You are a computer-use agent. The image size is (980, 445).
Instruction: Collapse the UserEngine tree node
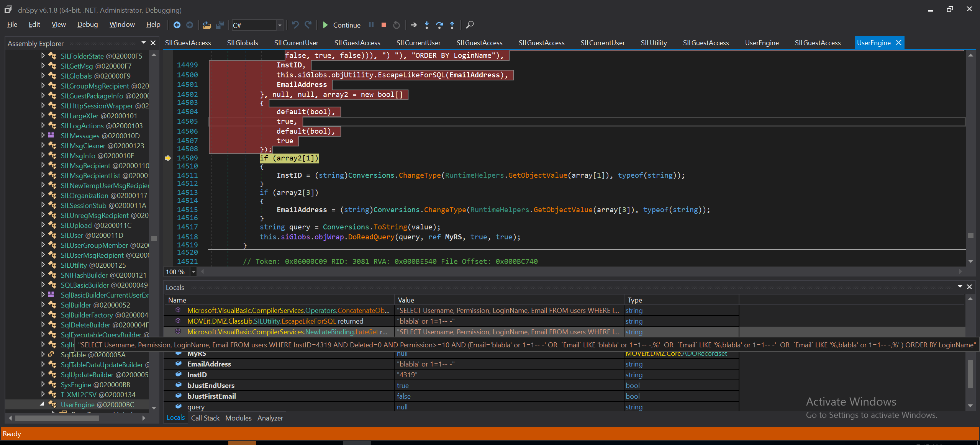click(42, 404)
